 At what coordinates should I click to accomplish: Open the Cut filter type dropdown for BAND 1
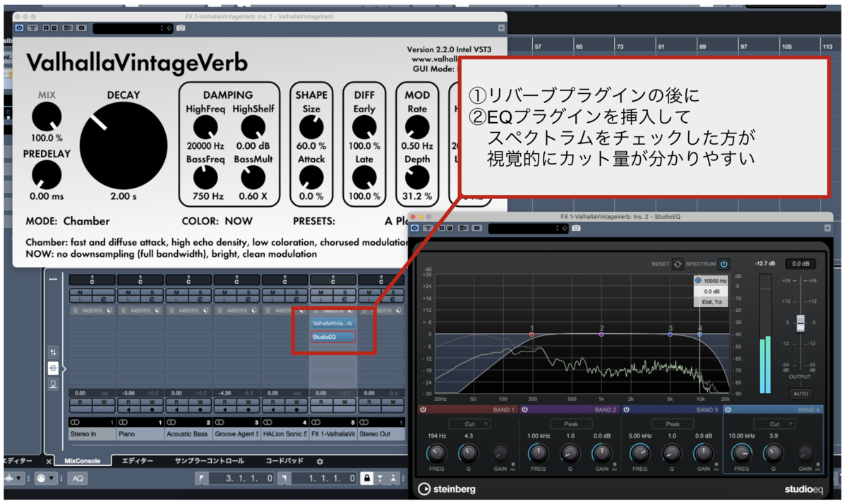pos(471,424)
